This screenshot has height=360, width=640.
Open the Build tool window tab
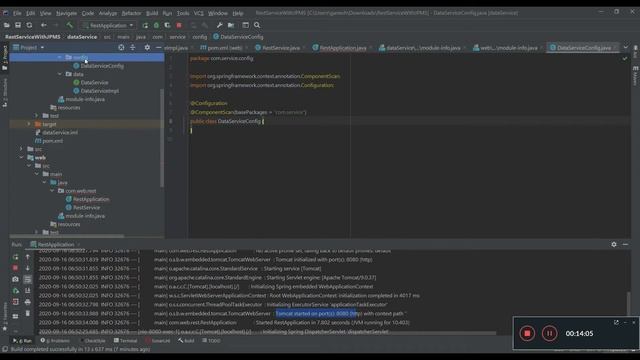[186, 340]
